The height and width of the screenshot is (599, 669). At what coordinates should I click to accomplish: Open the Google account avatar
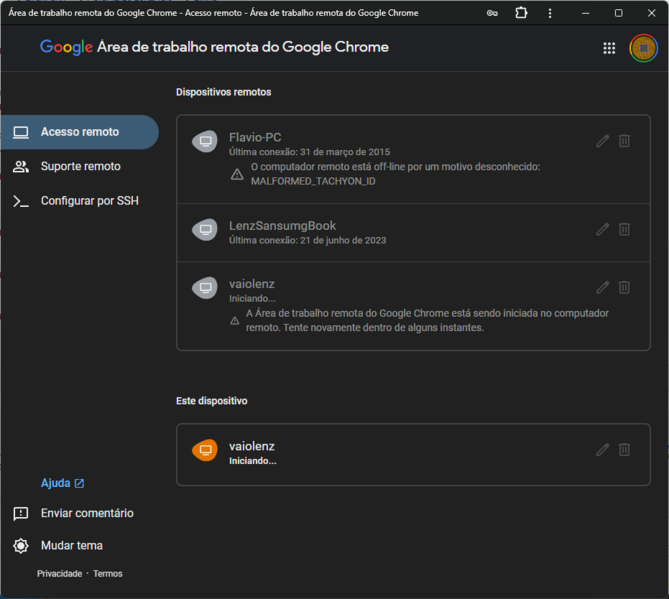(643, 48)
